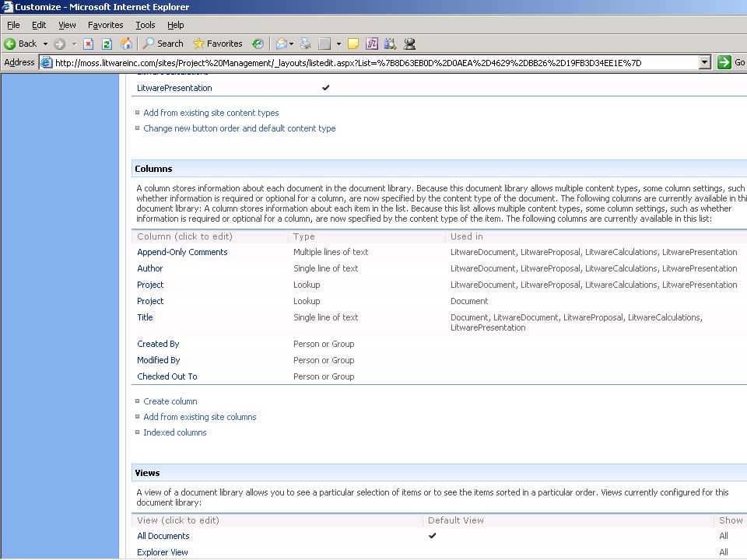The height and width of the screenshot is (560, 747).
Task: Click the yellow Discuss note icon
Action: pyautogui.click(x=353, y=44)
